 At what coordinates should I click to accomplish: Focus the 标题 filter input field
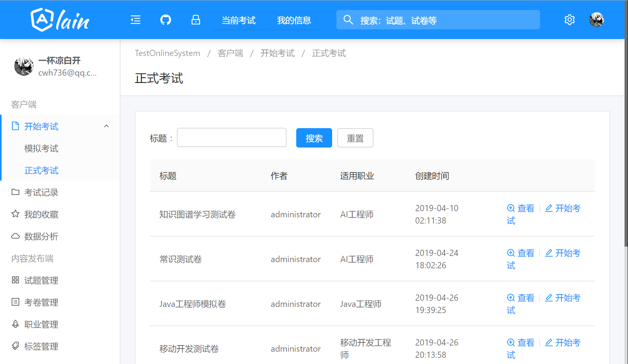(x=232, y=138)
